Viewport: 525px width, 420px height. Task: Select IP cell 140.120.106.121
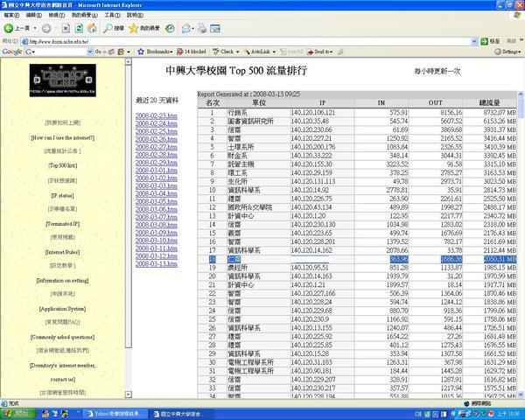[322, 113]
